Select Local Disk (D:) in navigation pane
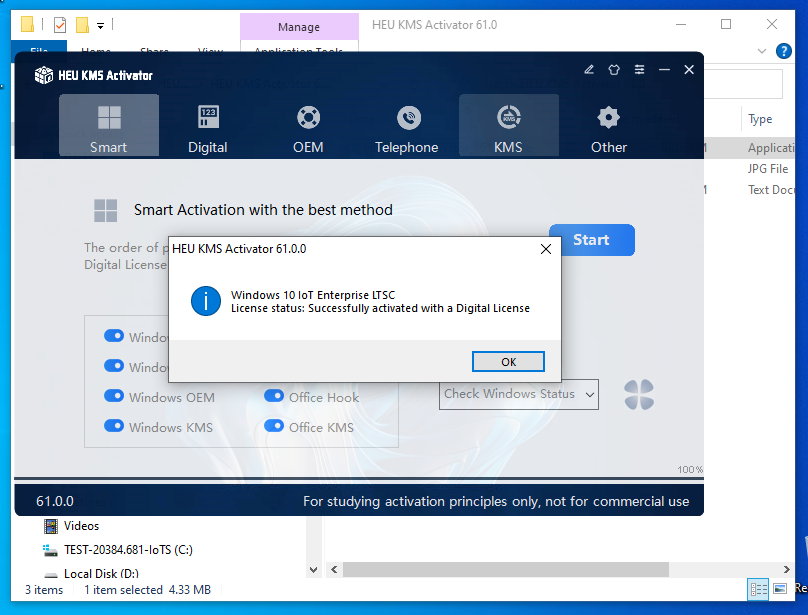The image size is (808, 615). pos(101,573)
